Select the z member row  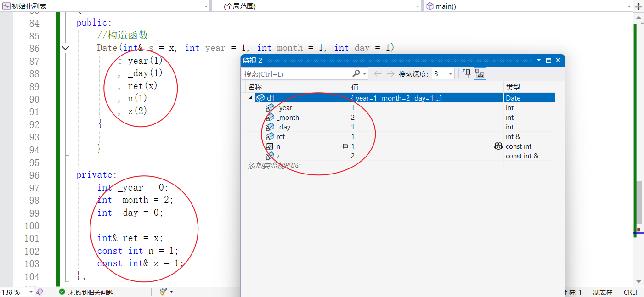pyautogui.click(x=398, y=156)
